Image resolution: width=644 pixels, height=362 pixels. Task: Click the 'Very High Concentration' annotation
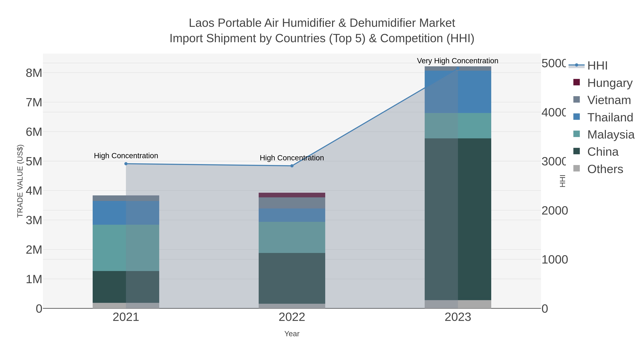pyautogui.click(x=457, y=61)
